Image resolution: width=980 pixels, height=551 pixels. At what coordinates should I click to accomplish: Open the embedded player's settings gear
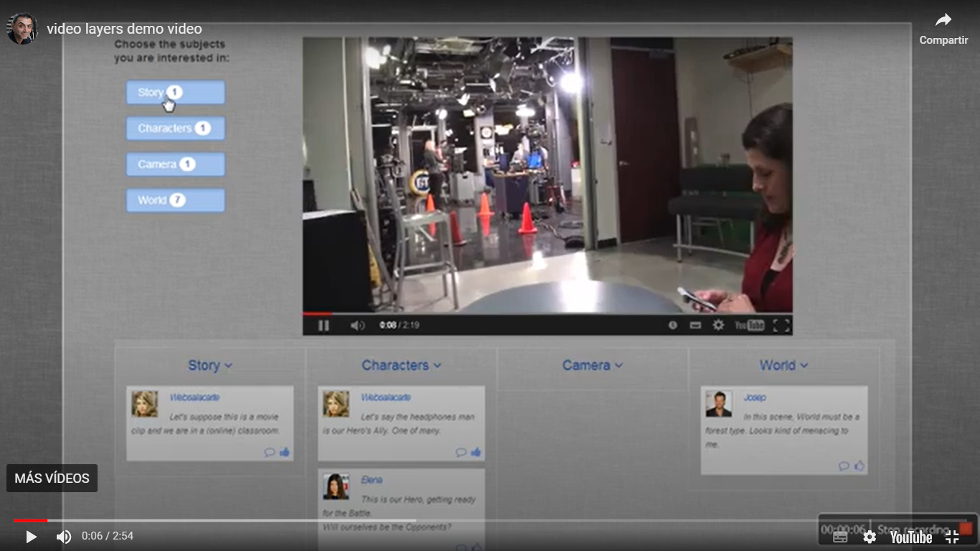point(718,326)
